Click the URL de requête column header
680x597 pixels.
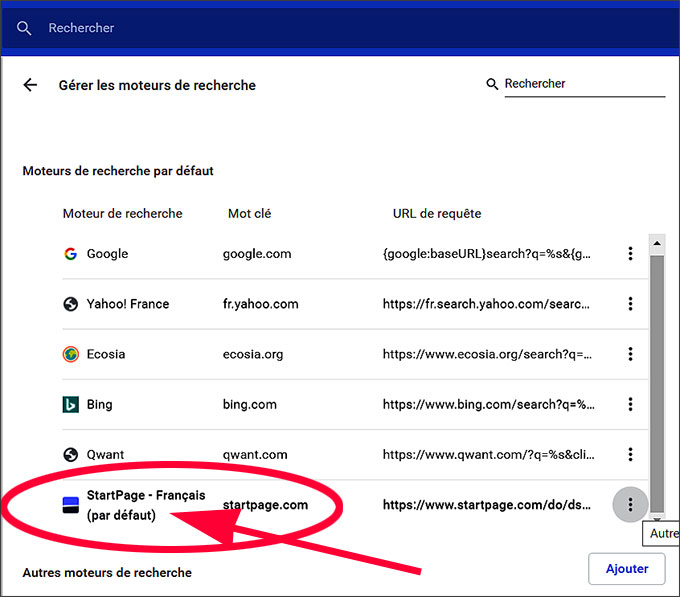437,214
